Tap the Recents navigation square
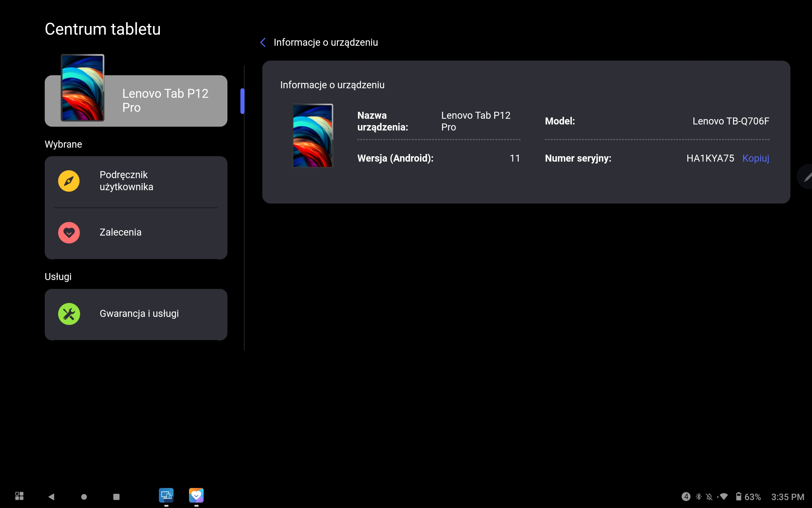This screenshot has height=508, width=812. coord(116,497)
